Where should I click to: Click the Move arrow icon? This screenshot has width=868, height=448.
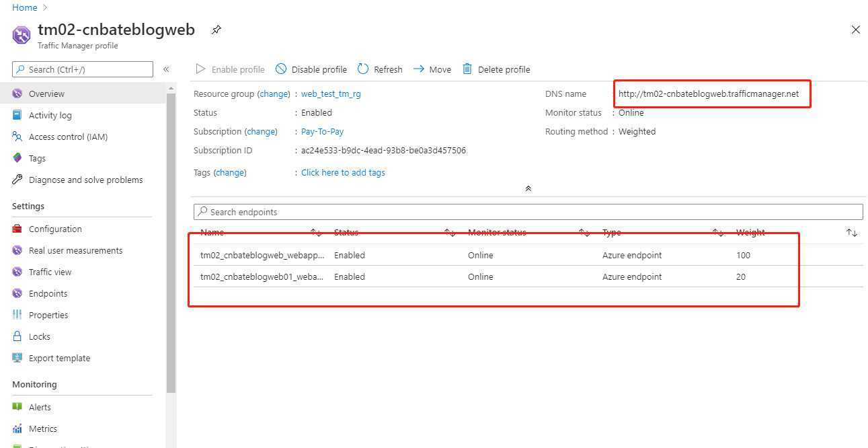(418, 69)
